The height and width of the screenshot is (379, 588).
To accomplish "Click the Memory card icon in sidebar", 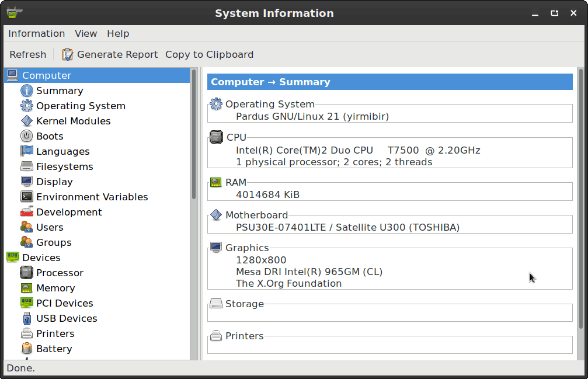I will pyautogui.click(x=27, y=288).
